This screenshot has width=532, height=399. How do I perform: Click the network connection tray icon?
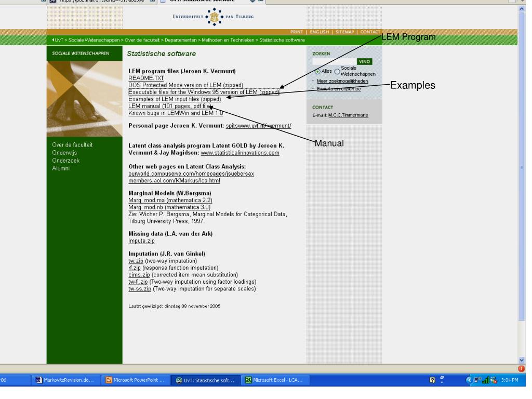tap(478, 380)
